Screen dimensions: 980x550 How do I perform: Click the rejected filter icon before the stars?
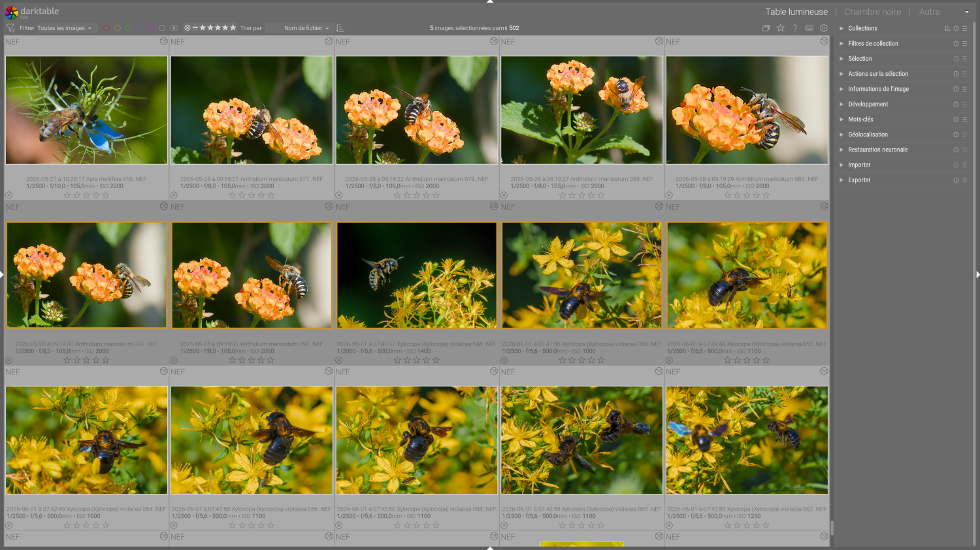click(x=188, y=28)
